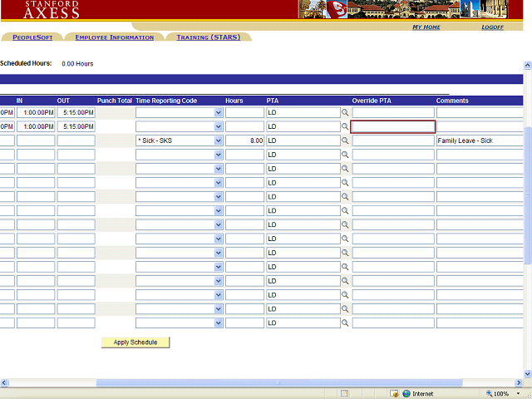Image resolution: width=532 pixels, height=399 pixels.
Task: Click the PTA lookup magnifier in the second row
Action: [x=345, y=126]
